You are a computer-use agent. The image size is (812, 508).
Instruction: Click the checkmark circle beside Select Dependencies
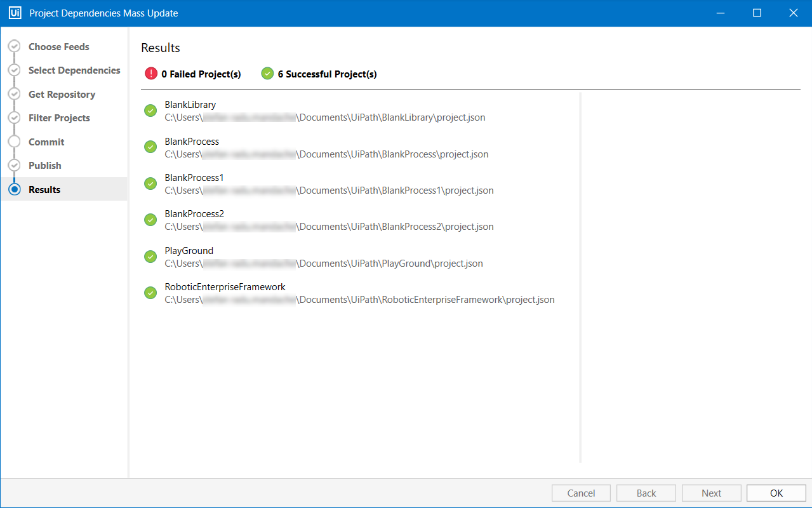14,70
